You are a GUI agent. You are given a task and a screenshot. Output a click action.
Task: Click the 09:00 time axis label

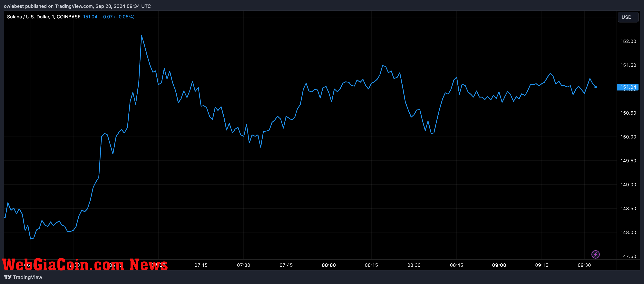pyautogui.click(x=499, y=265)
